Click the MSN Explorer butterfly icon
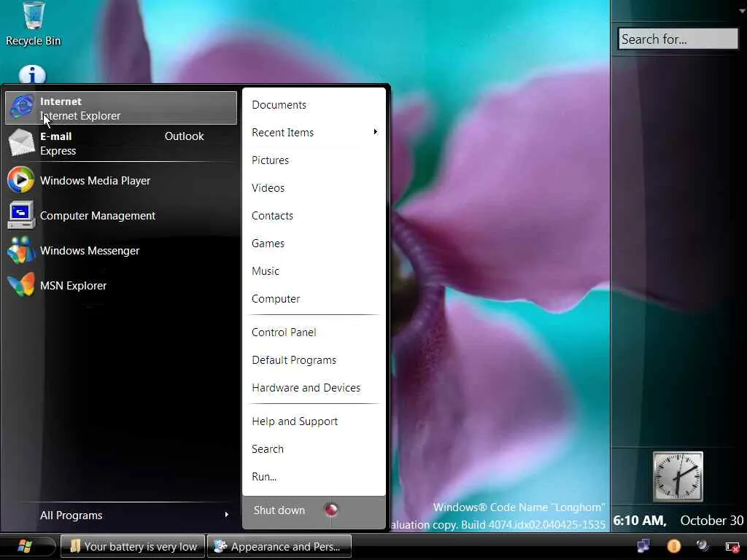Image resolution: width=747 pixels, height=560 pixels. point(21,285)
